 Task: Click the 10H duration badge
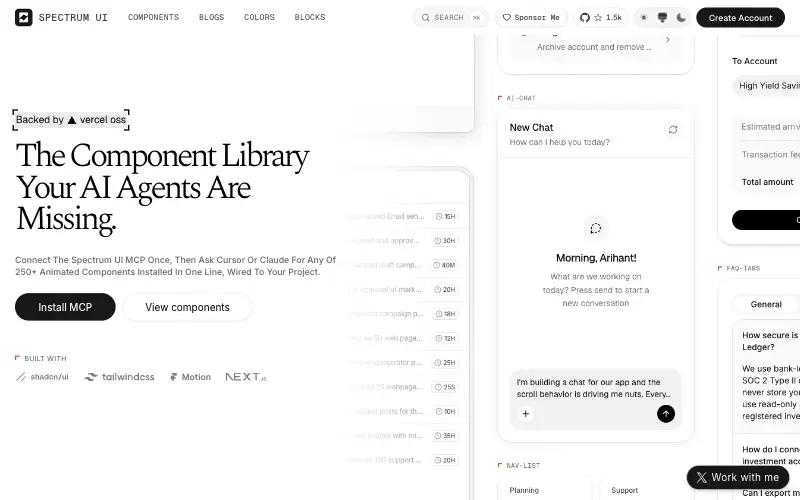(x=445, y=411)
